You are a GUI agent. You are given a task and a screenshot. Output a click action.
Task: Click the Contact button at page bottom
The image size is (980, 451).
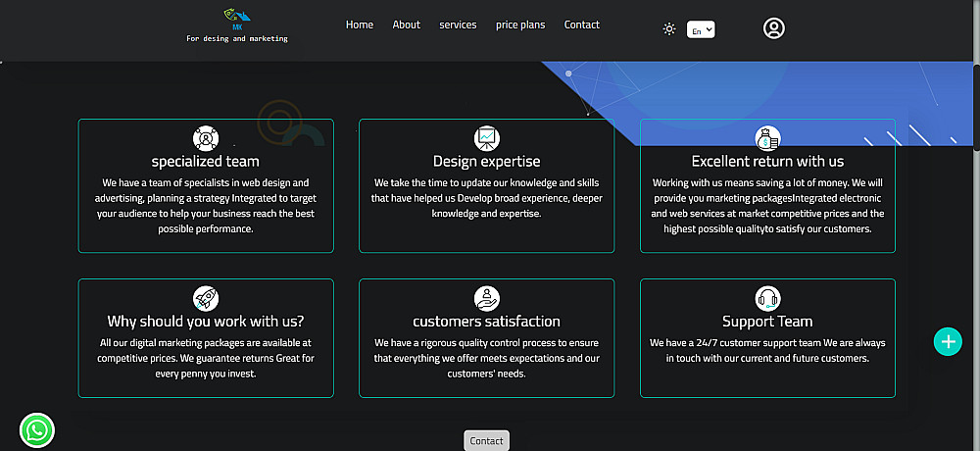click(486, 440)
